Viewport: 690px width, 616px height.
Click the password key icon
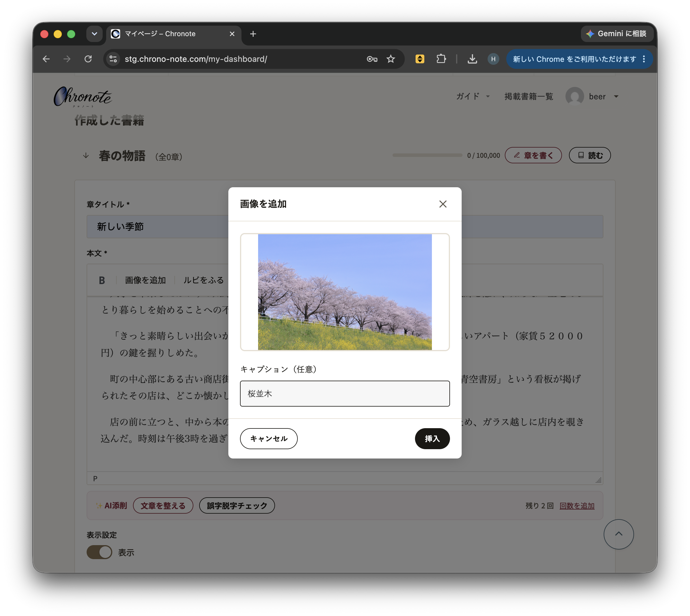click(x=372, y=59)
